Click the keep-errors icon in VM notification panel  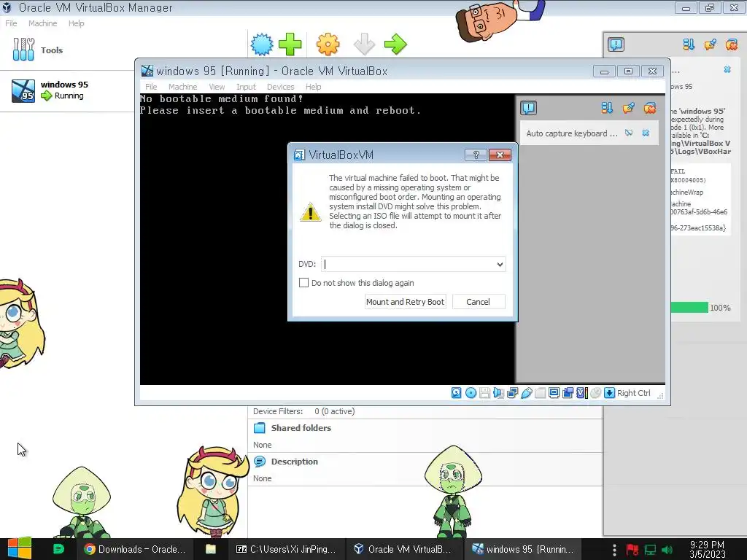(x=628, y=108)
